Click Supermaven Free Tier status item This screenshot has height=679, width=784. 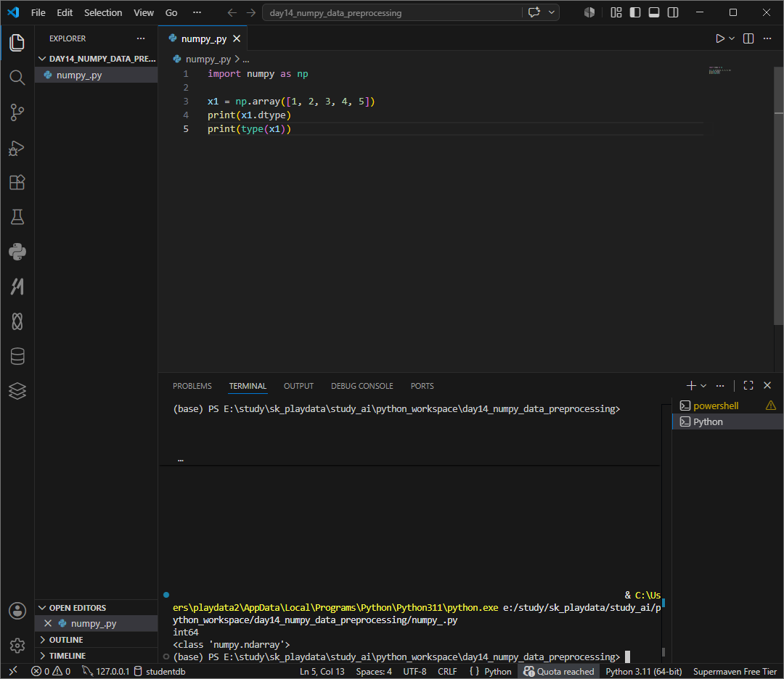[x=735, y=671]
